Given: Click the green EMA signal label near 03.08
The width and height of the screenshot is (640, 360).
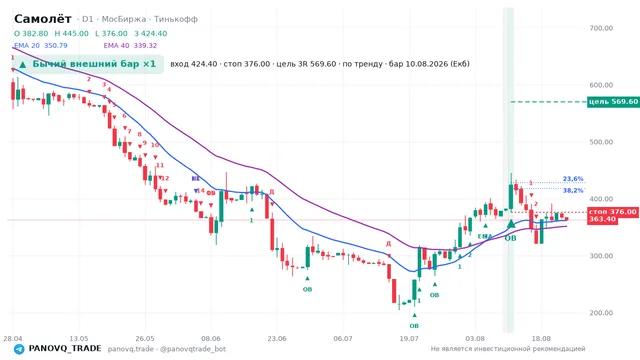Looking at the screenshot, I should 485,236.
